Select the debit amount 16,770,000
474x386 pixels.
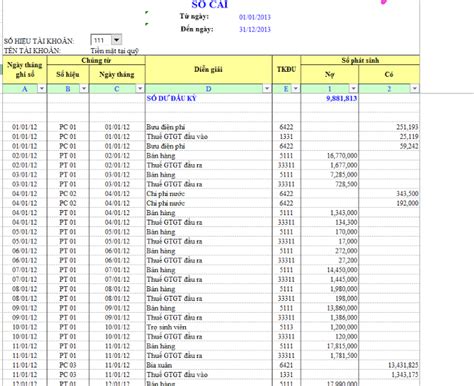pos(342,156)
